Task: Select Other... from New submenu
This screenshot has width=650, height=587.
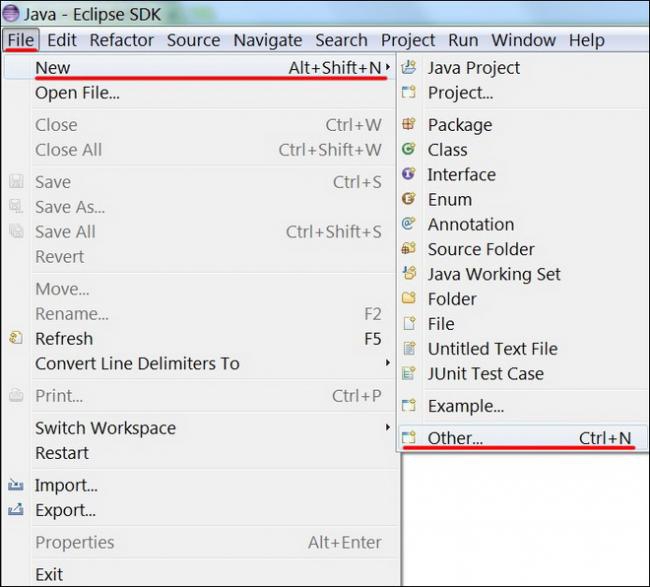Action: point(455,438)
